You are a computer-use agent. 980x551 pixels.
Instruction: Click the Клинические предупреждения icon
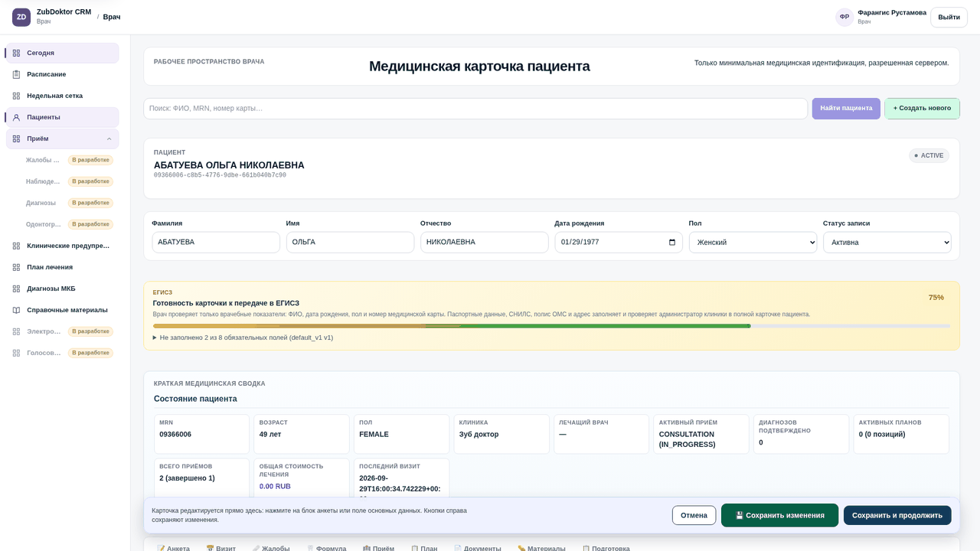[x=16, y=246]
